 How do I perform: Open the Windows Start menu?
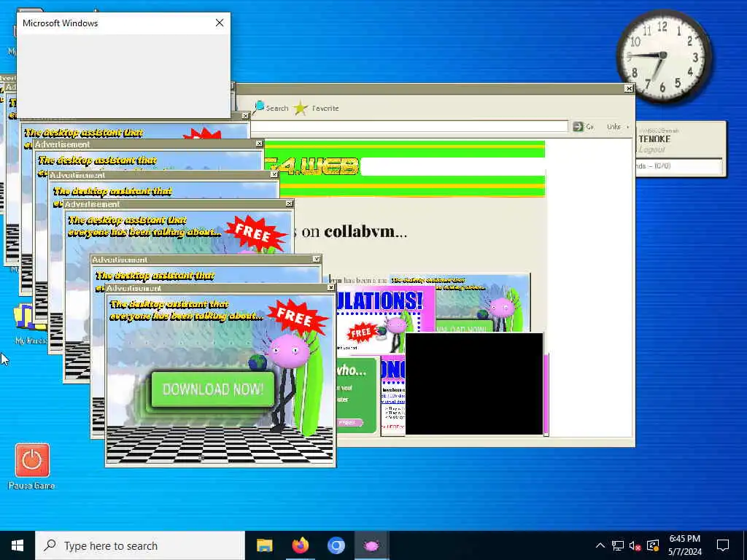pyautogui.click(x=18, y=545)
